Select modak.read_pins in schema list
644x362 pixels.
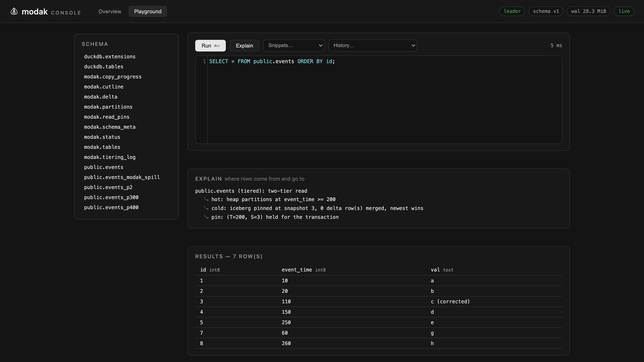(x=106, y=117)
